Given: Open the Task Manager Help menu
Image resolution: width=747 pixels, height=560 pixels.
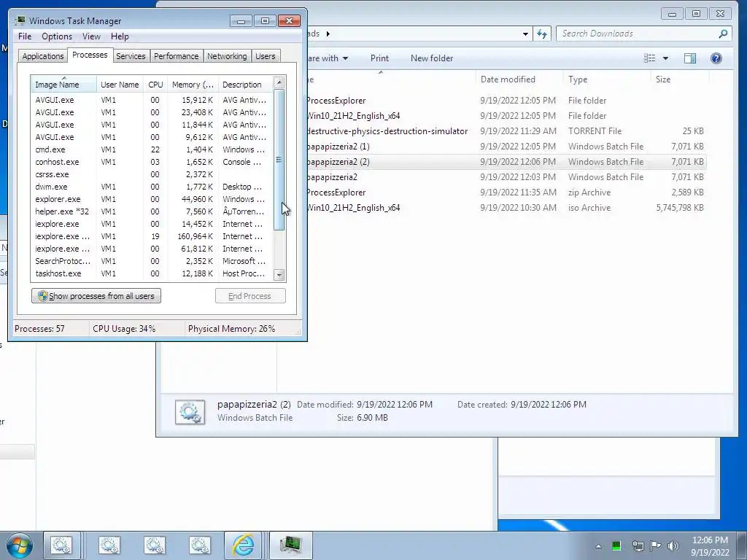Looking at the screenshot, I should [120, 36].
